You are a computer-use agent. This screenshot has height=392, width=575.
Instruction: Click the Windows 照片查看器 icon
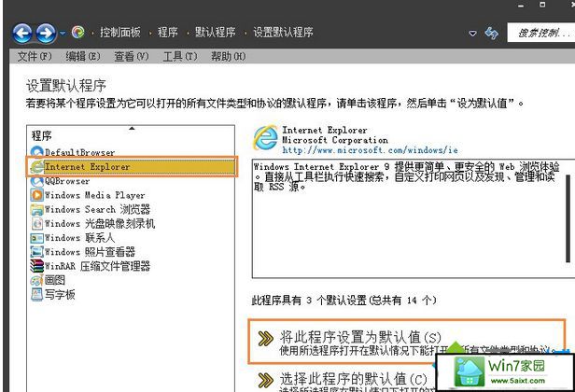pos(36,252)
